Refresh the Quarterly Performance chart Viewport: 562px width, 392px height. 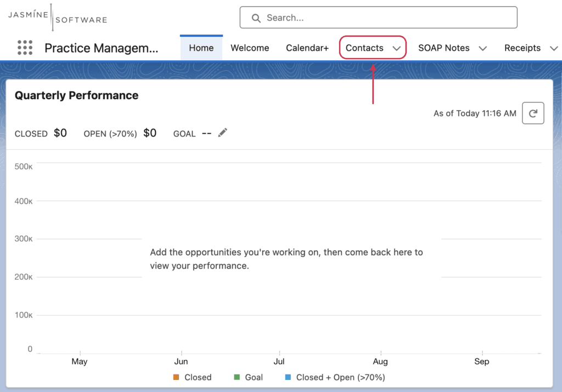pos(533,113)
